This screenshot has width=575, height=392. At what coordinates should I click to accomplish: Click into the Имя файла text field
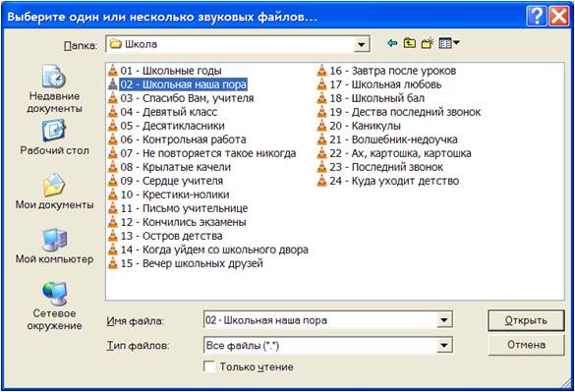[320, 320]
